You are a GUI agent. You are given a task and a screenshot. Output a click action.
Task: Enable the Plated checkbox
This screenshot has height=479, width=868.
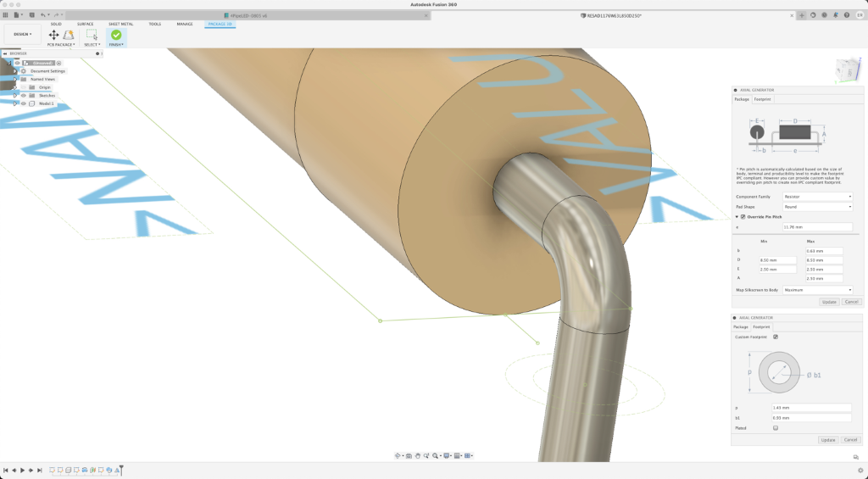point(776,428)
